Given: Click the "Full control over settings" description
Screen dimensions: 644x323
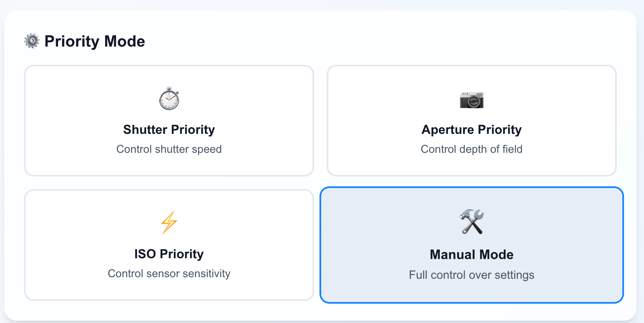Looking at the screenshot, I should (472, 275).
